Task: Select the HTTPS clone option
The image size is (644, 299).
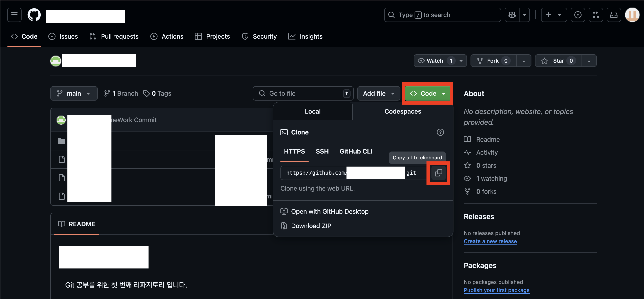Action: (x=294, y=151)
